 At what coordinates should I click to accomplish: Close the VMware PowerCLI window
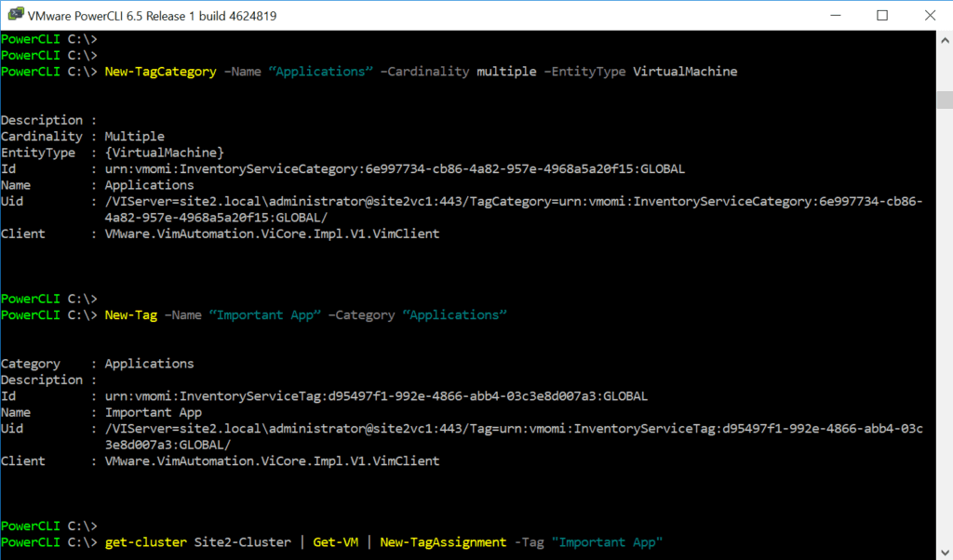930,15
